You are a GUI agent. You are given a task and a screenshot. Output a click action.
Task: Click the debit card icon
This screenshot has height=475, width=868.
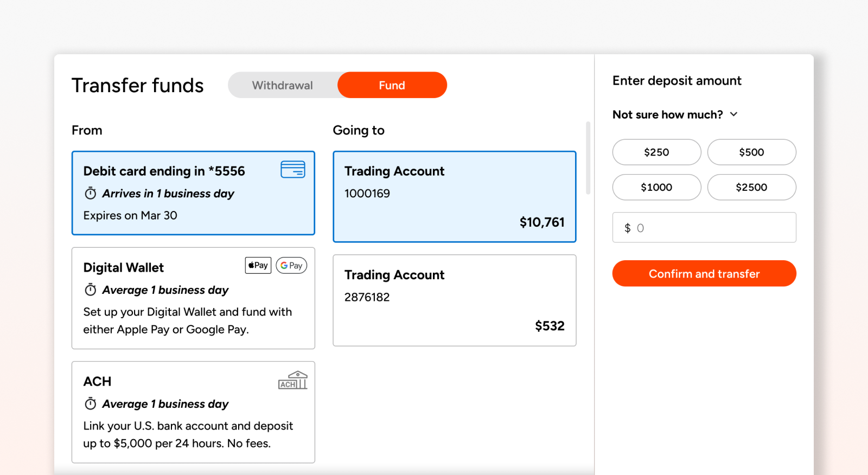(293, 170)
